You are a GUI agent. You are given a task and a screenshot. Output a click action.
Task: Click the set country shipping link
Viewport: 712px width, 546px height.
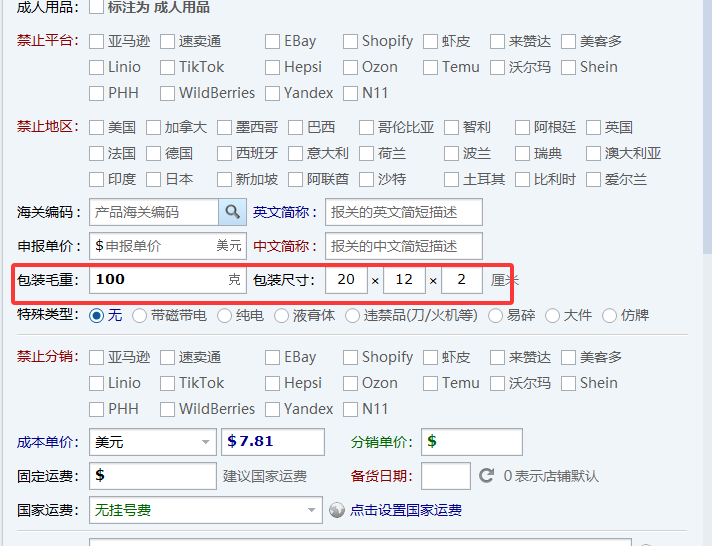pyautogui.click(x=405, y=510)
